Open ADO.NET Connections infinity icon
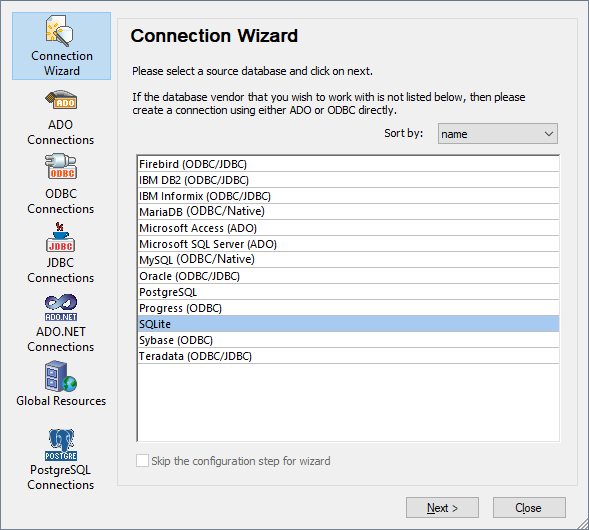Image resolution: width=589 pixels, height=530 pixels. pos(61,308)
